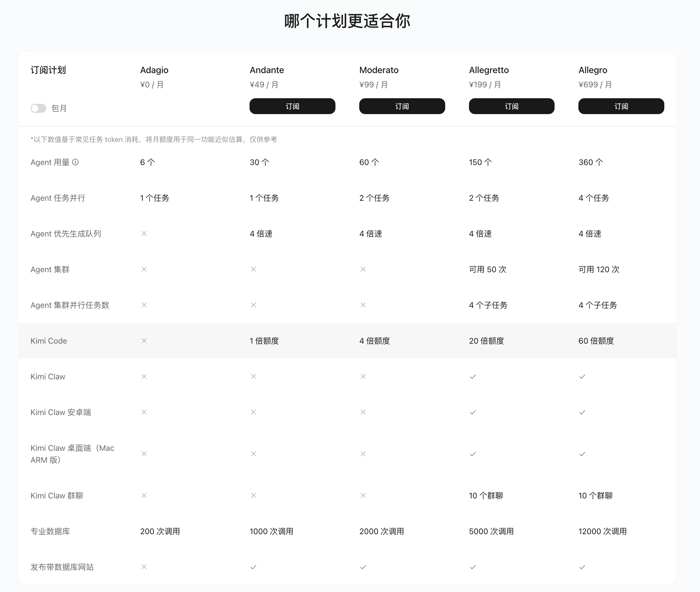This screenshot has width=700, height=592.
Task: Open the Agent 用量 info icon
Action: point(76,162)
